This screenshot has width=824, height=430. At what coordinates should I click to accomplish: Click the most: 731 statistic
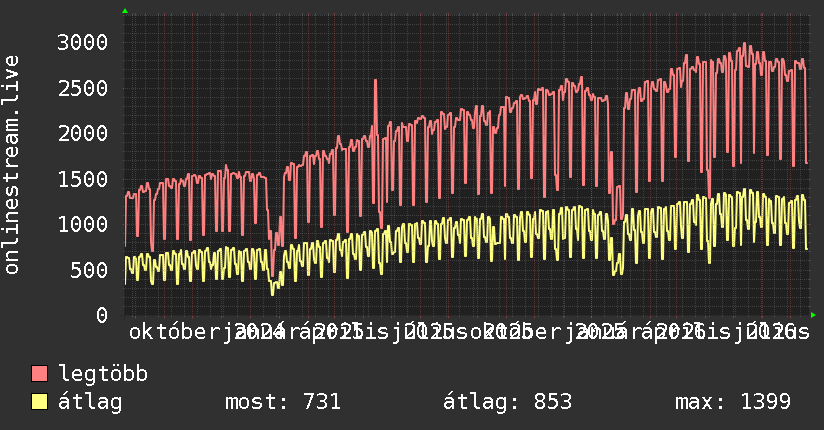(x=283, y=402)
